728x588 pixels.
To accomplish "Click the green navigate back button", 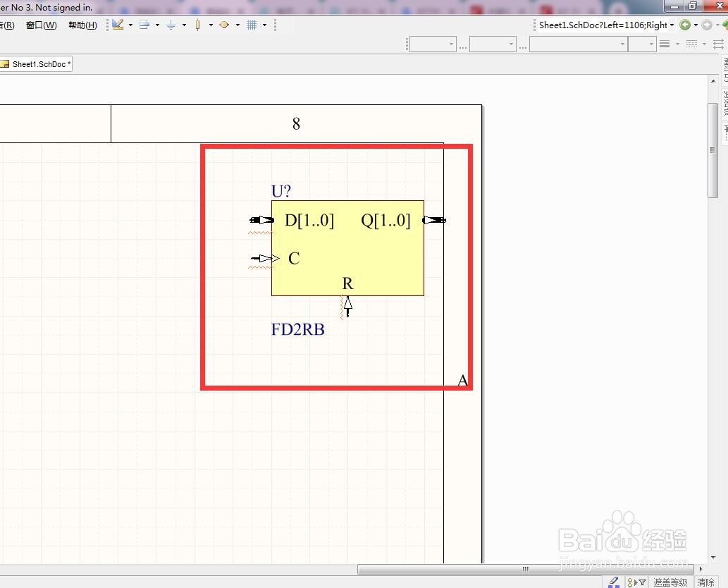I will coord(685,25).
